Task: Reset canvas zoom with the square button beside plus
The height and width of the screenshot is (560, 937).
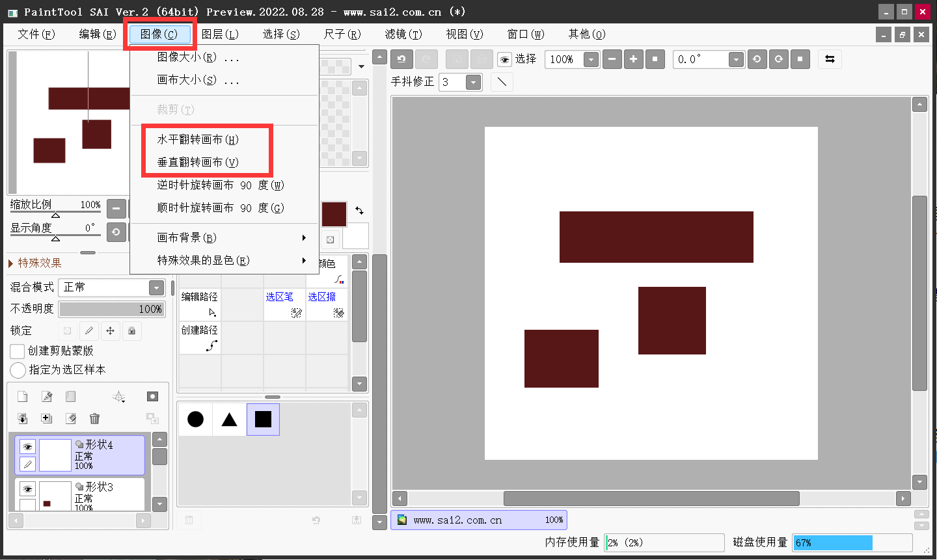Action: [655, 59]
